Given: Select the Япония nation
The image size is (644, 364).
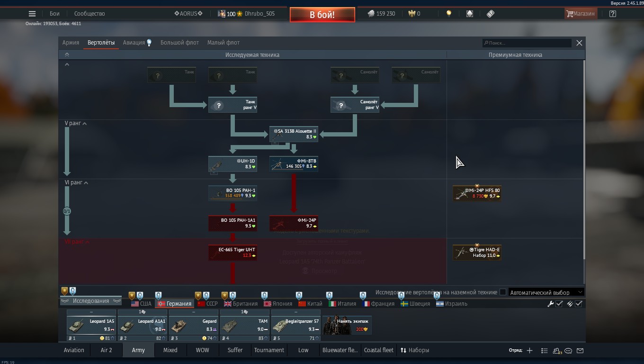Looking at the screenshot, I should pos(278,304).
